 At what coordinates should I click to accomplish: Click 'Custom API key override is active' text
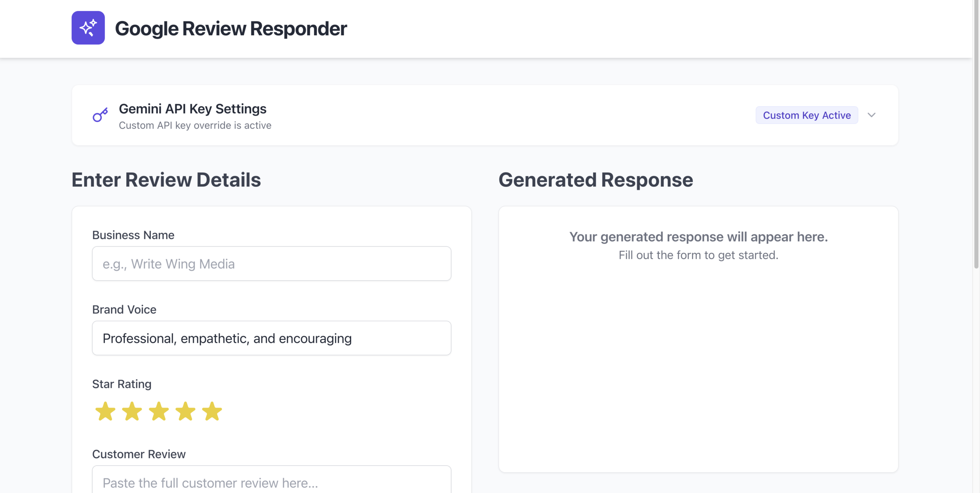[x=195, y=125]
